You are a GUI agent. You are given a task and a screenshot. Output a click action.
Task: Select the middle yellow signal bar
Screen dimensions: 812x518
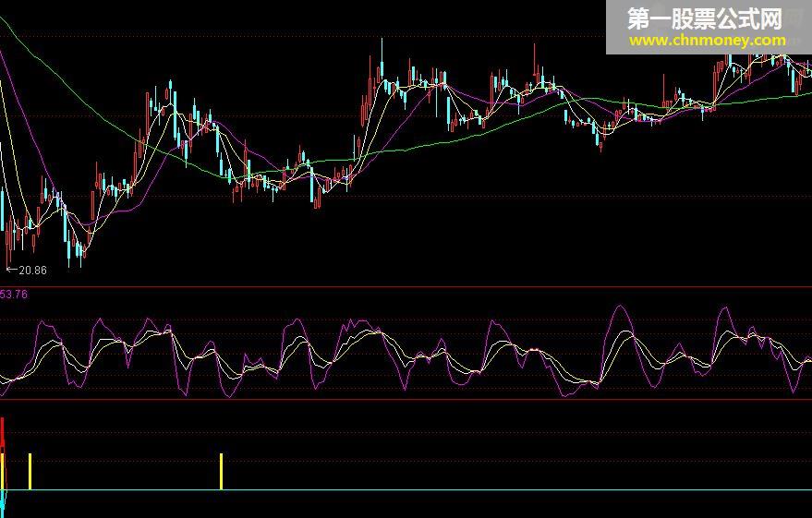[30, 472]
